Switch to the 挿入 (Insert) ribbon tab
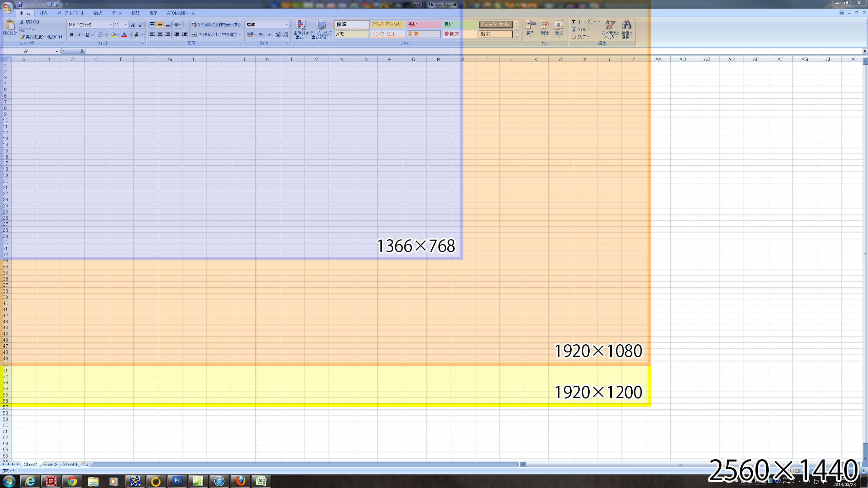Image resolution: width=868 pixels, height=488 pixels. tap(44, 13)
